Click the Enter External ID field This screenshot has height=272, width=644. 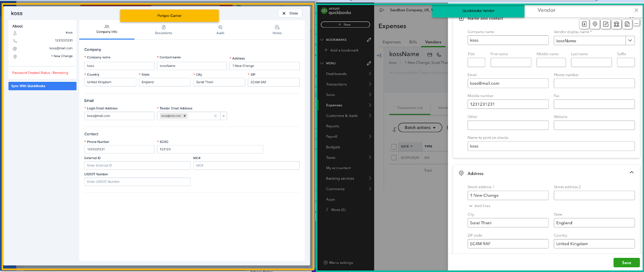[x=137, y=166]
